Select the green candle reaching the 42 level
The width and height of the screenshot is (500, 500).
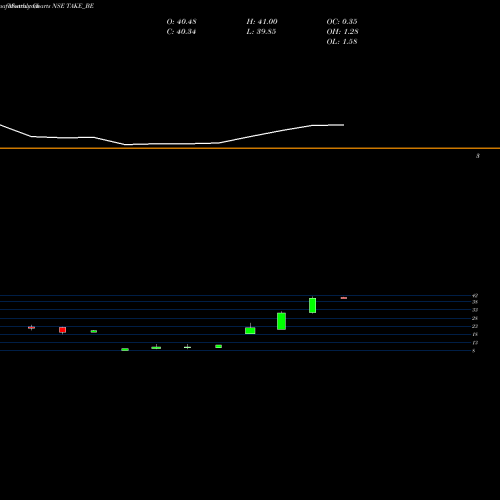(x=312, y=305)
